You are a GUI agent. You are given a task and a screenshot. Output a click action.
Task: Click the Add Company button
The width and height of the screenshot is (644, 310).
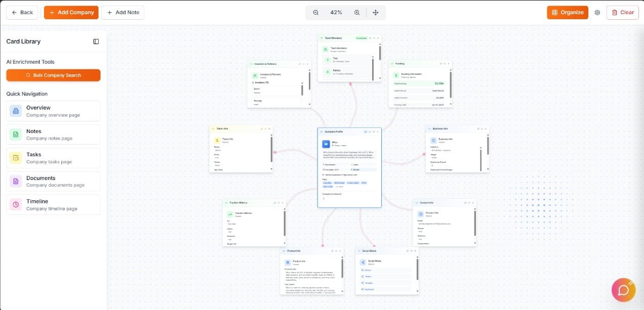[x=71, y=12]
